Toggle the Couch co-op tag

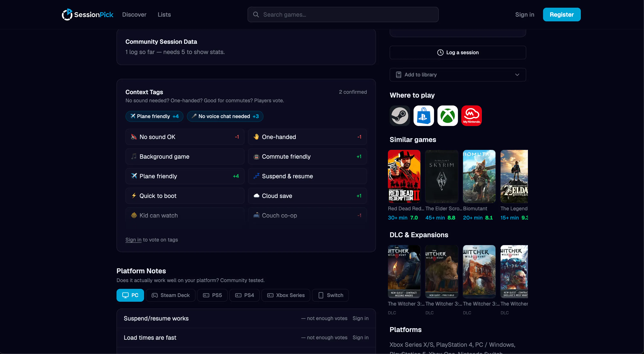(x=307, y=215)
